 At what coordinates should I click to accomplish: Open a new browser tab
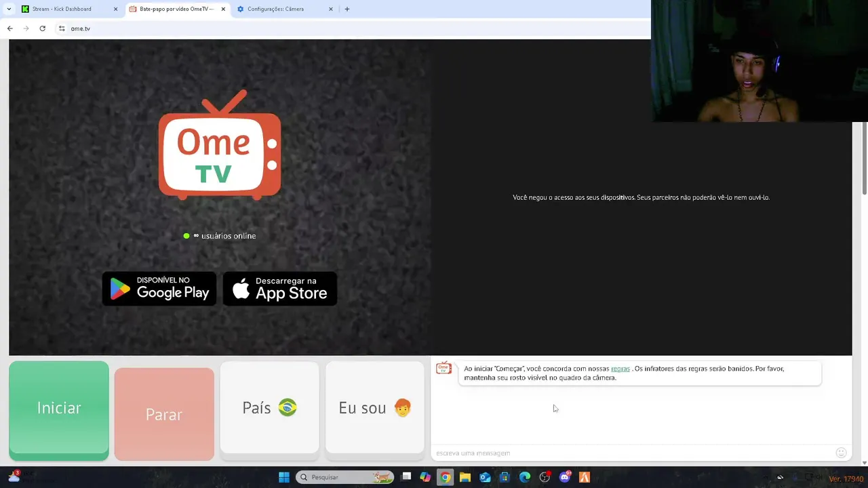pyautogui.click(x=347, y=9)
